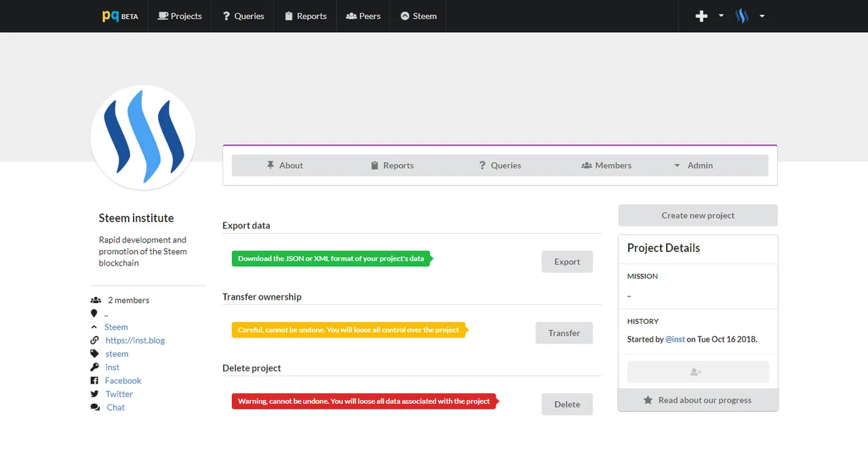The image size is (868, 452).
Task: Click the Facebook icon
Action: 94,381
